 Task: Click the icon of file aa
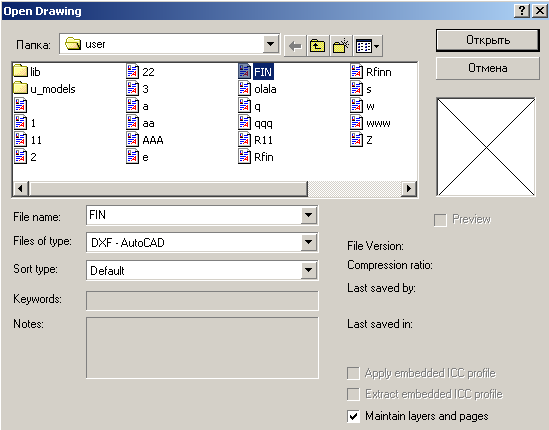tap(132, 123)
